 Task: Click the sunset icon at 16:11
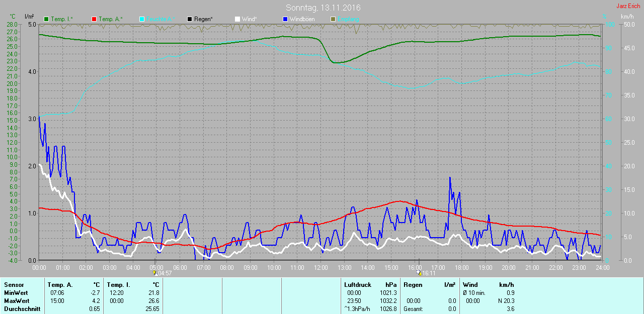click(x=419, y=273)
